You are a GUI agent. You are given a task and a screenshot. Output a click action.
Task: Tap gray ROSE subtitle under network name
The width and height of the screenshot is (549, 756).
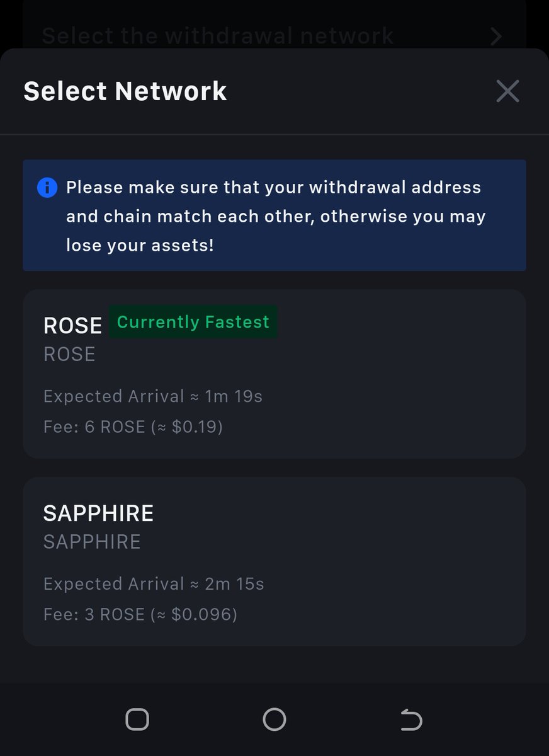pyautogui.click(x=69, y=355)
